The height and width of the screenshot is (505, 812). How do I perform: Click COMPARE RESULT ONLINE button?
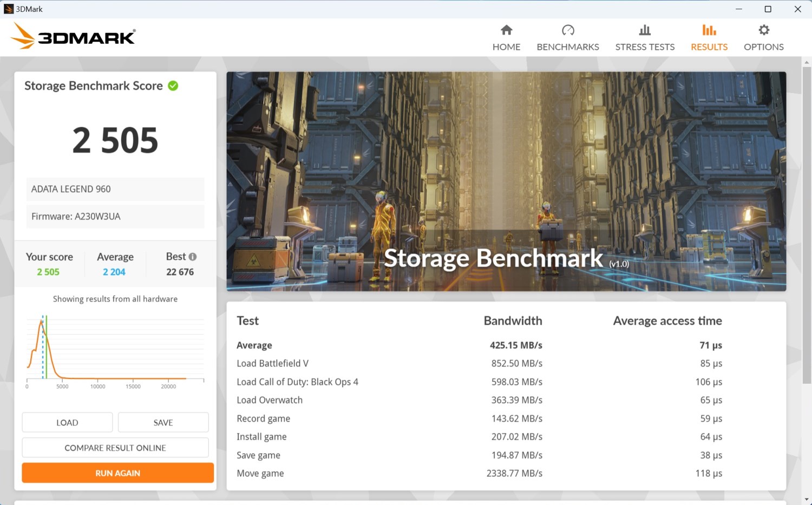coord(115,448)
